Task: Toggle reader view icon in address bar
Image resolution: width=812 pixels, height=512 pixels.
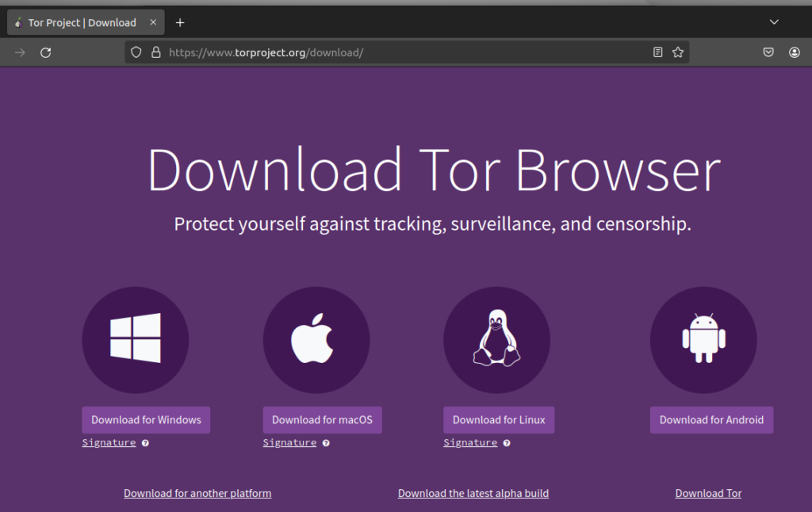Action: pyautogui.click(x=657, y=52)
